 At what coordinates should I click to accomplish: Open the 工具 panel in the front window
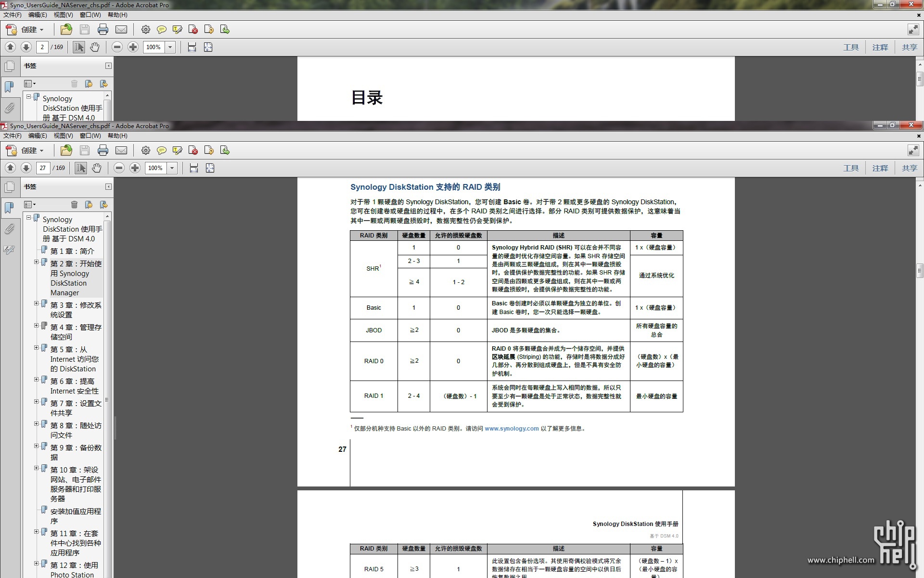[x=851, y=168]
